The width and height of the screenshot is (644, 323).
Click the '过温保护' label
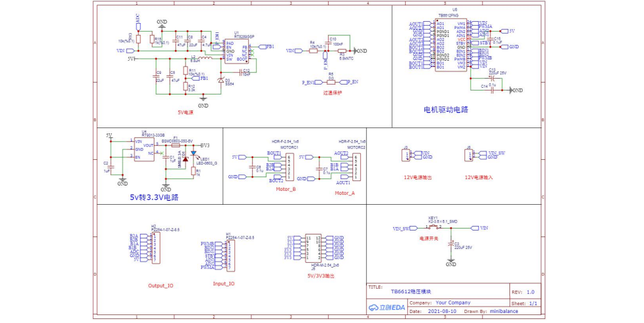(x=332, y=93)
